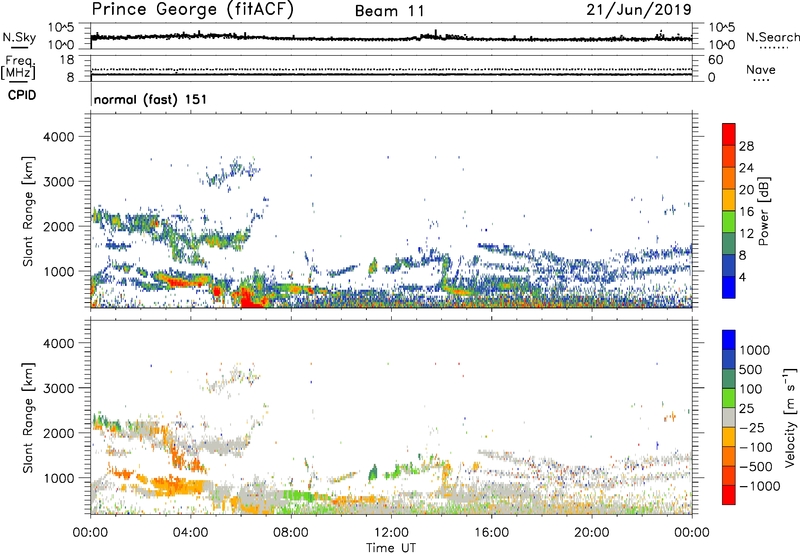
Task: Click the light green Power colorbar segment
Action: 729,221
